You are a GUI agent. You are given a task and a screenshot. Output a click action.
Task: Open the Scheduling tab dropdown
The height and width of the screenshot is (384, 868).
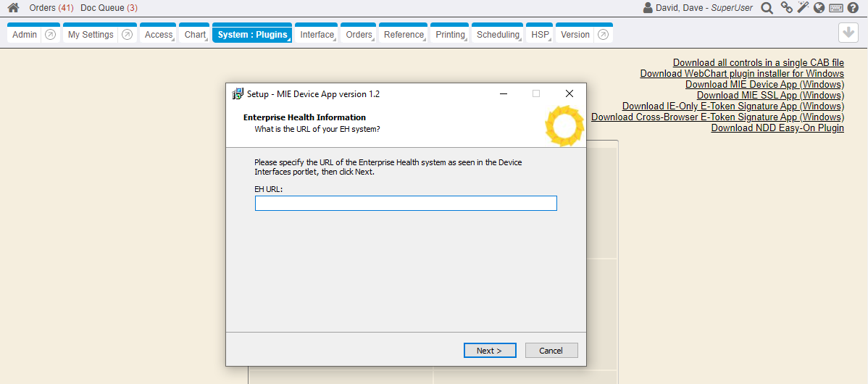[x=498, y=35]
